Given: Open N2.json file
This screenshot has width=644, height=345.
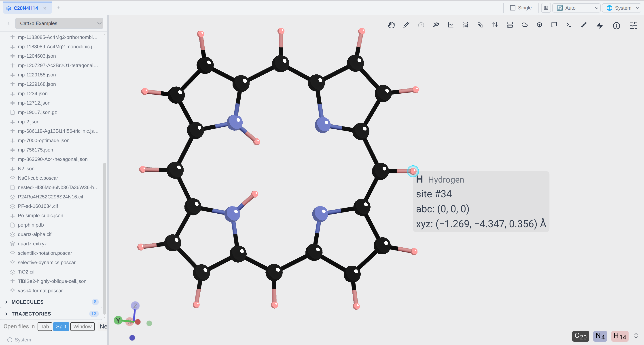Looking at the screenshot, I should tap(26, 169).
